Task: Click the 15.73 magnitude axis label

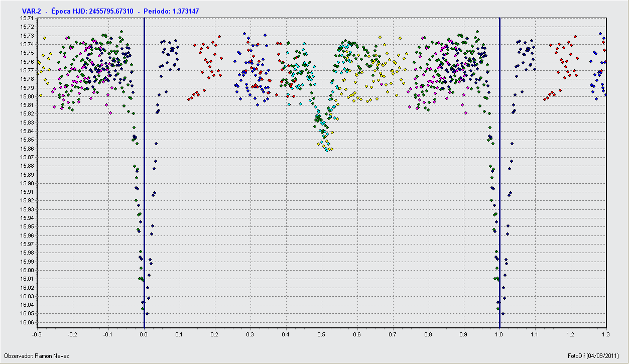Action: tap(27, 36)
